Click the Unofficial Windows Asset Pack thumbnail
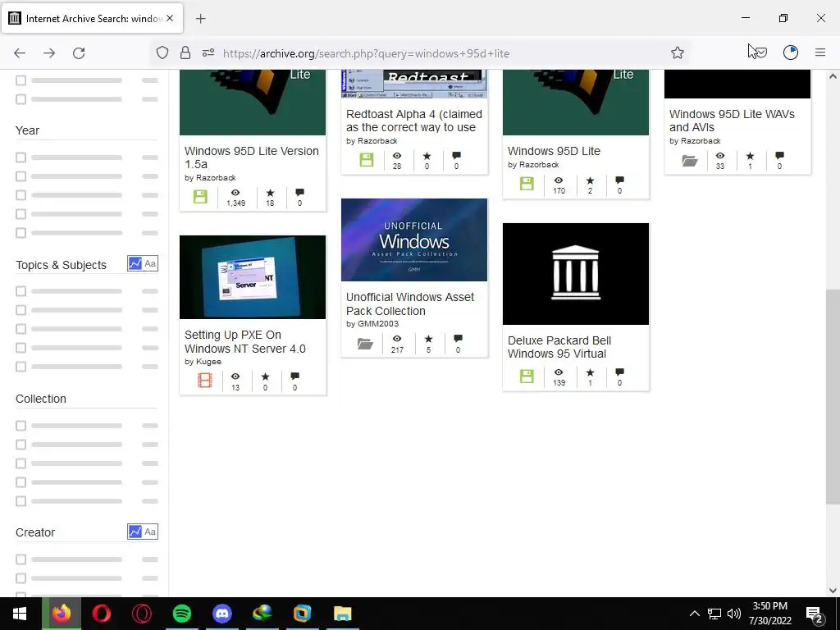 [414, 240]
